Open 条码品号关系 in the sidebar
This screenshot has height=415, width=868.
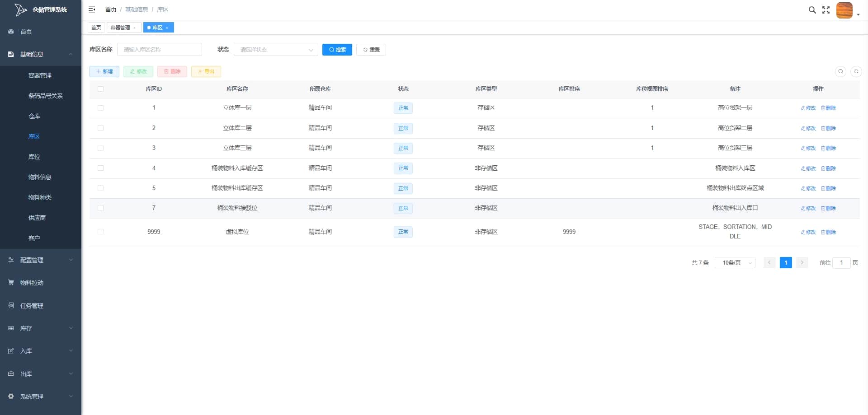click(x=45, y=96)
